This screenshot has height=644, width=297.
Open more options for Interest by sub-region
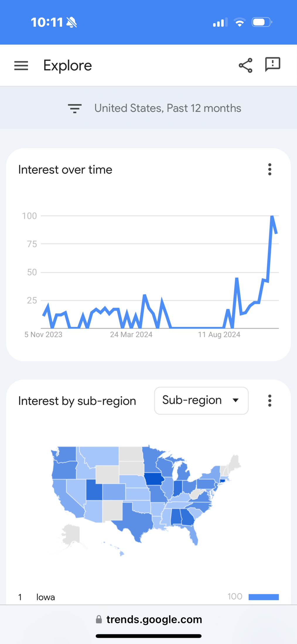coord(270,400)
